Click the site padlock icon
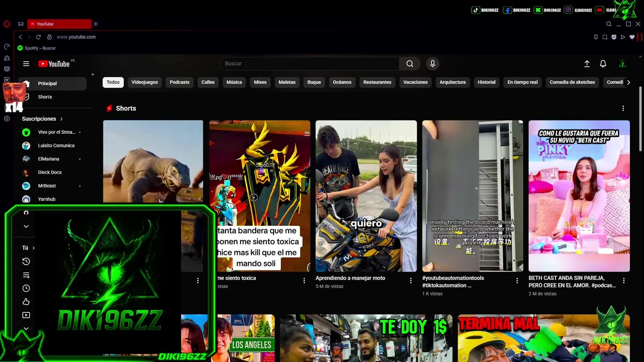Screen dimensions: 644x362 click(x=49, y=37)
